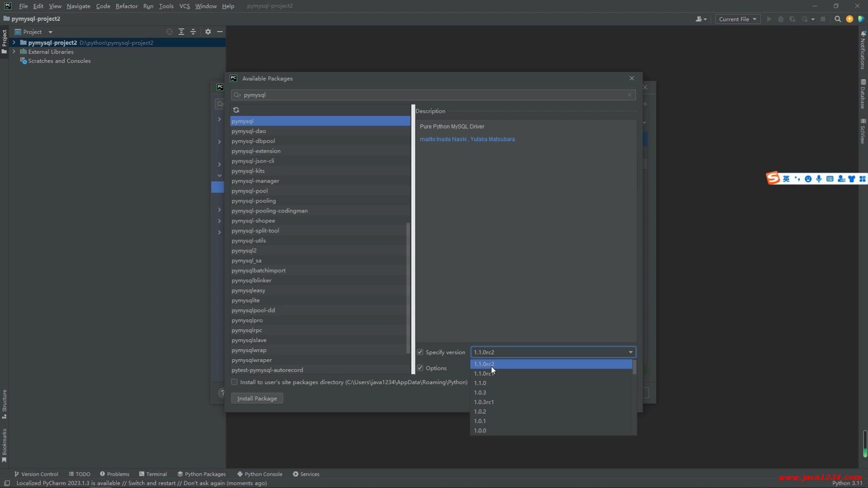Choose version 1.1.0 from list
This screenshot has height=488, width=868.
coord(551,383)
